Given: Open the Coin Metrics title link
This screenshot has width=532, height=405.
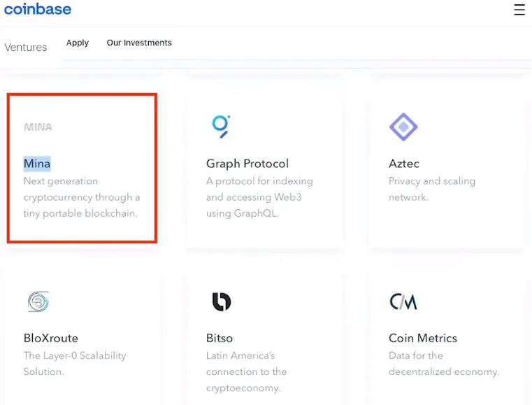Looking at the screenshot, I should point(423,338).
